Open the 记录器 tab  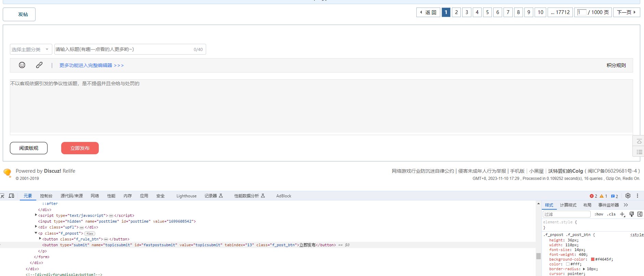(214, 196)
